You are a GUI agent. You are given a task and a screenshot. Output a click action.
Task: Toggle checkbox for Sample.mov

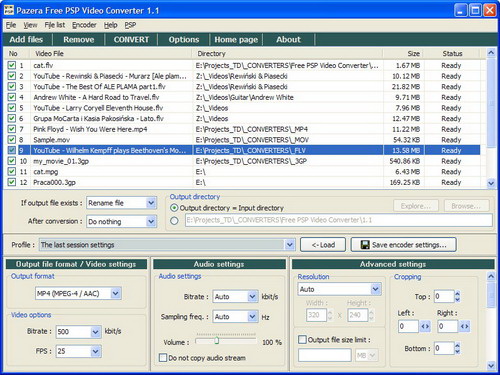12,140
